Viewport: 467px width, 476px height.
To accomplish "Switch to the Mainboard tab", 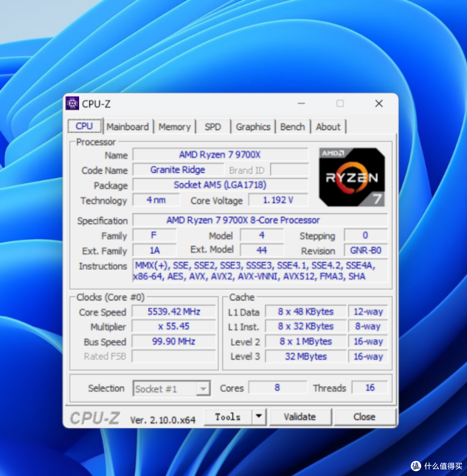I will point(128,127).
